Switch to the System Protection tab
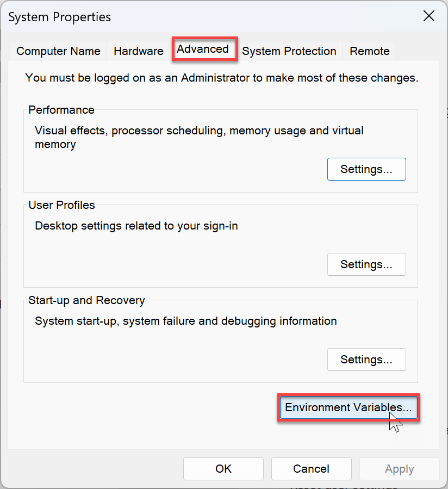This screenshot has width=448, height=489. click(289, 51)
